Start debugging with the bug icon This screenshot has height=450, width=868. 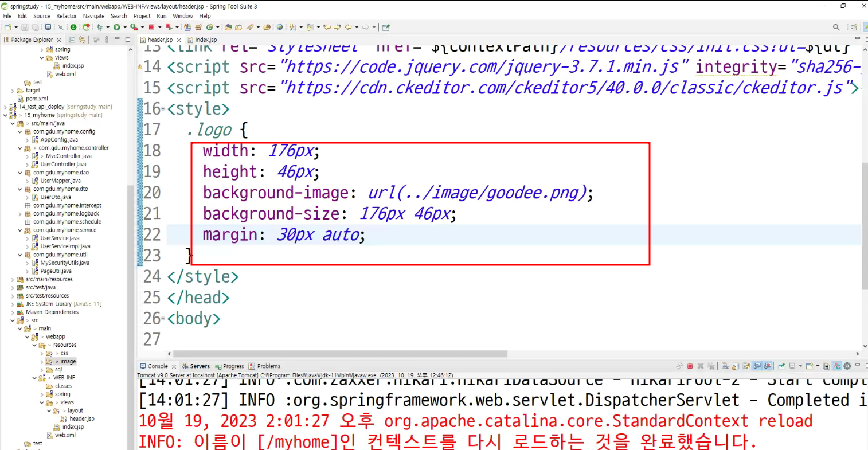point(100,27)
